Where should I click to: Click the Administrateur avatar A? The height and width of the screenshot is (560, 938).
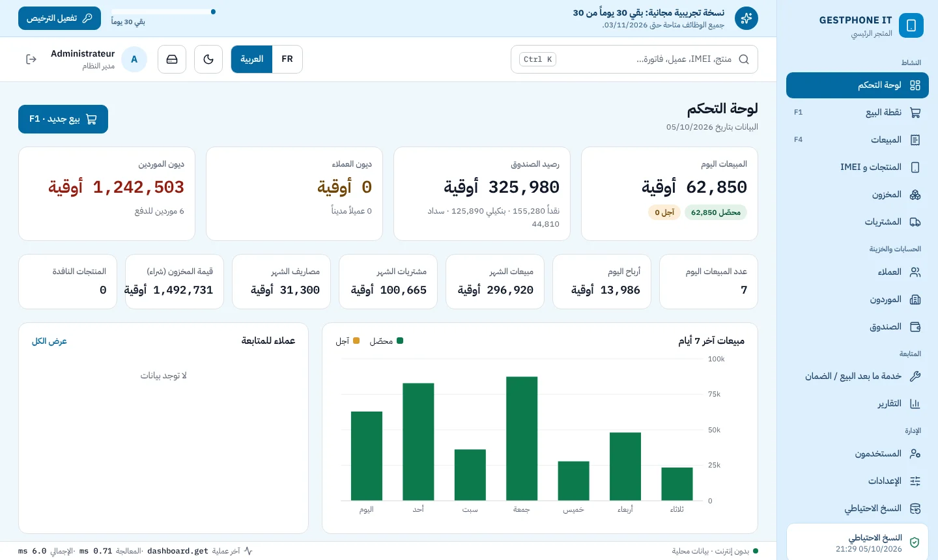click(134, 59)
